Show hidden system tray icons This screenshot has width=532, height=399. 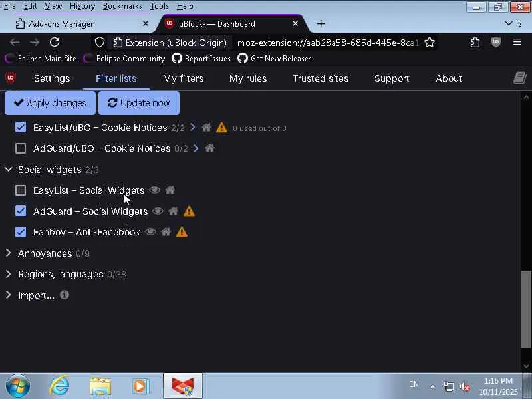click(x=433, y=386)
